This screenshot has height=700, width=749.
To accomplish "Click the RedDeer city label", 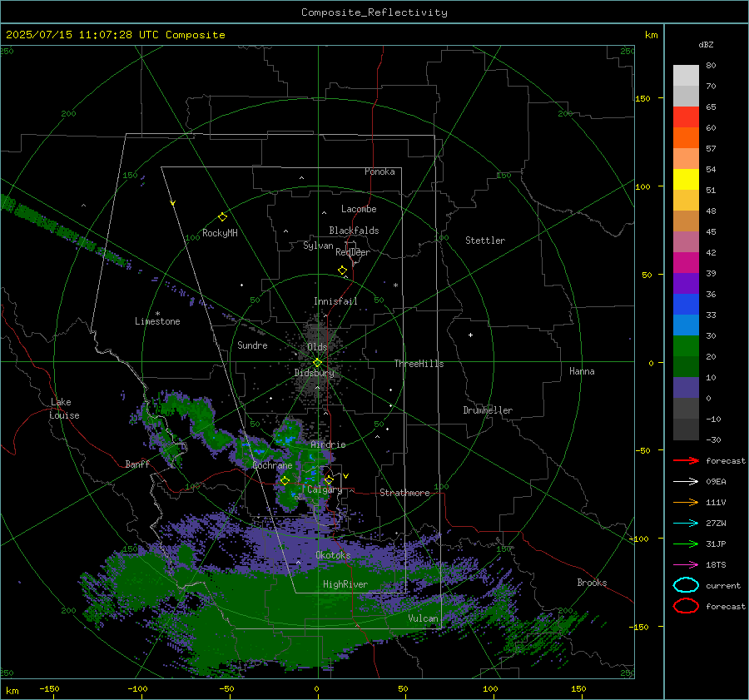I will (x=353, y=252).
